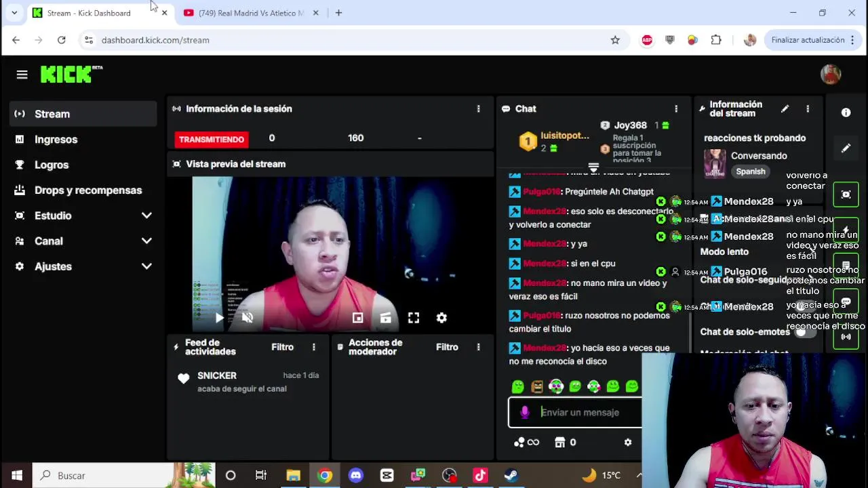This screenshot has height=488, width=868.
Task: Open Información de la sesión options menu
Action: 479,108
